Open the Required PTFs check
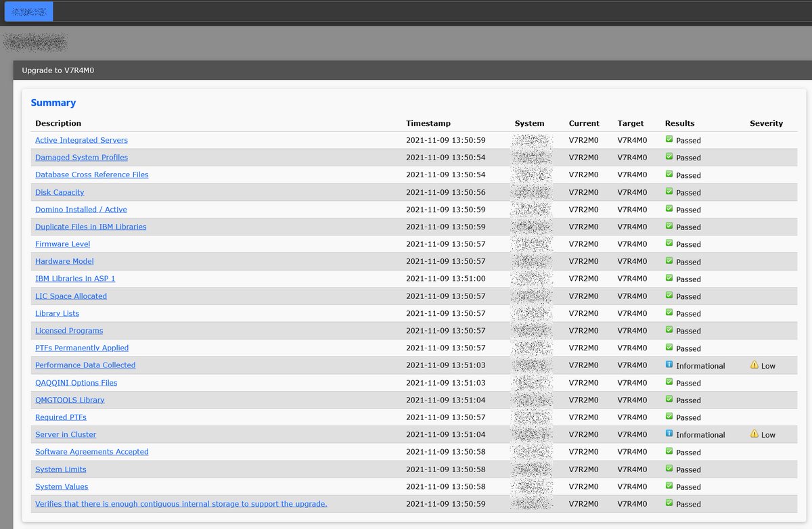 [61, 417]
